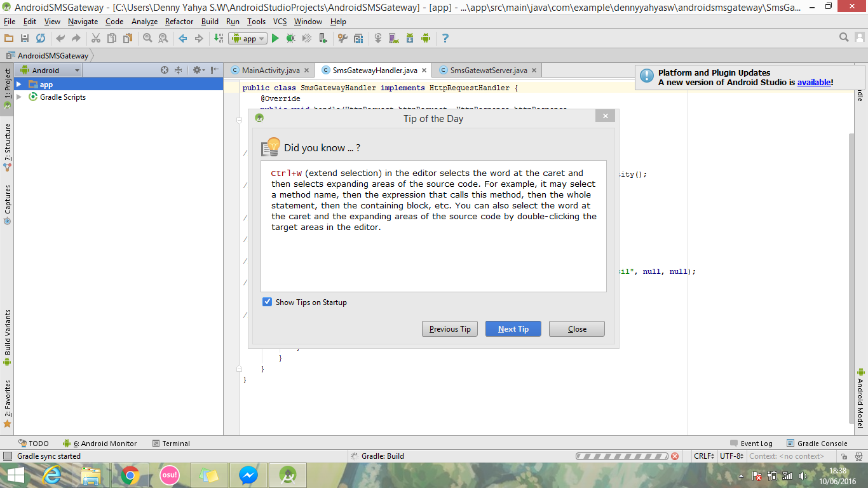Screen dimensions: 868x488
Task: Open the VCS menu
Action: (x=280, y=21)
